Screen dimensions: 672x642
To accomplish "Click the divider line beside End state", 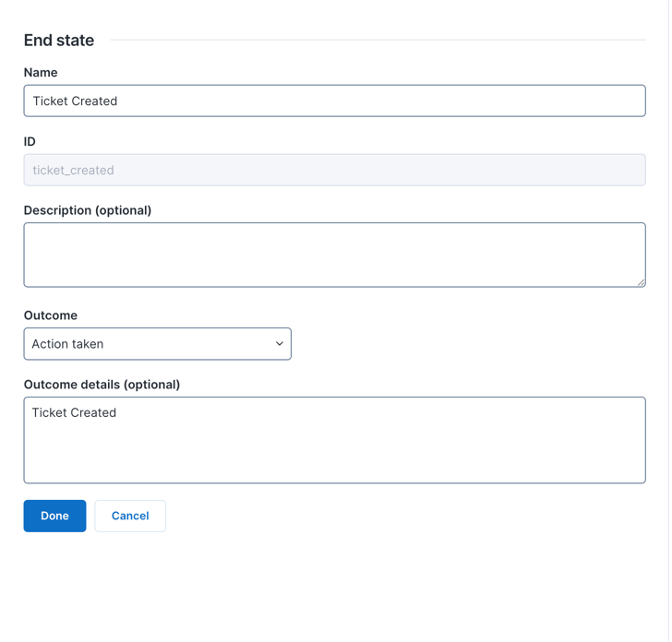I will [378, 40].
